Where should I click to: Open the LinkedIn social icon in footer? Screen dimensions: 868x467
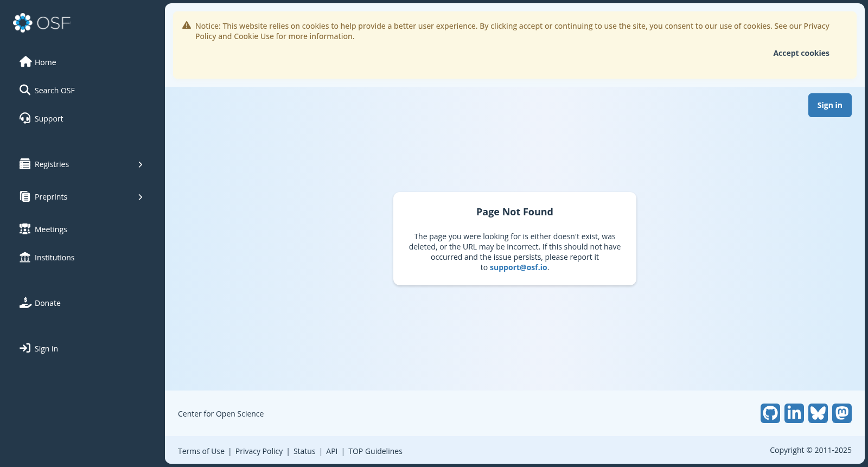(794, 413)
